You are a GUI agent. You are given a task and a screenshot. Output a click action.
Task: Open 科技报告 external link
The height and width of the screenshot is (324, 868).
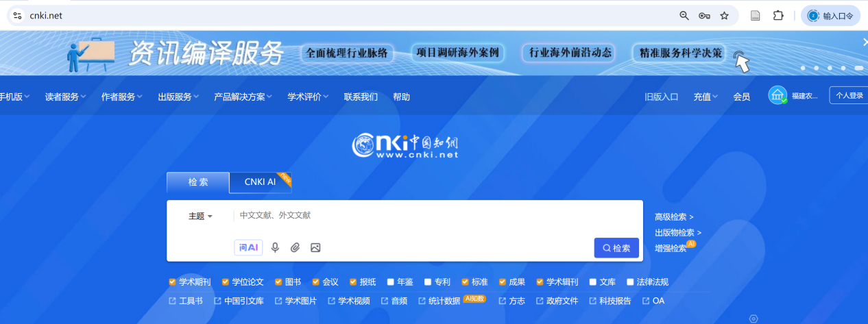610,301
